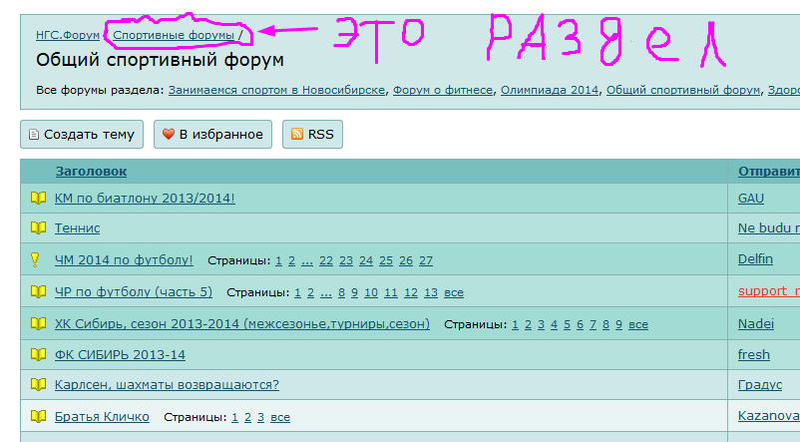Open topic ЧР по футболу (часть 5)
800x442 pixels.
coord(133,292)
